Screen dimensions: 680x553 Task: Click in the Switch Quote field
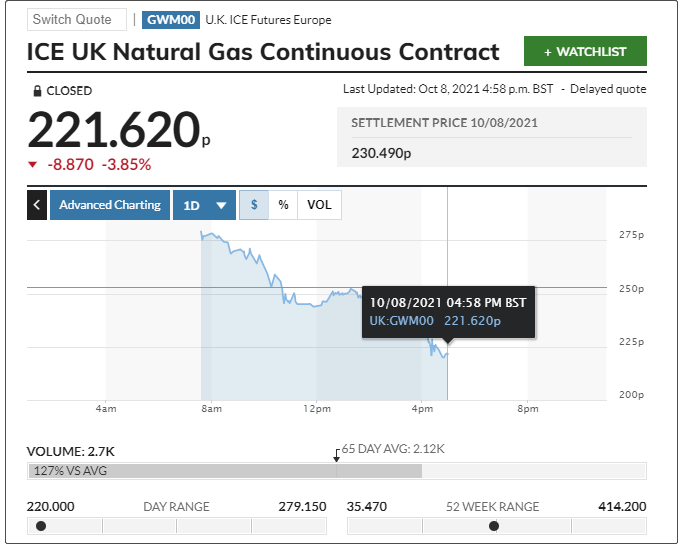[76, 20]
